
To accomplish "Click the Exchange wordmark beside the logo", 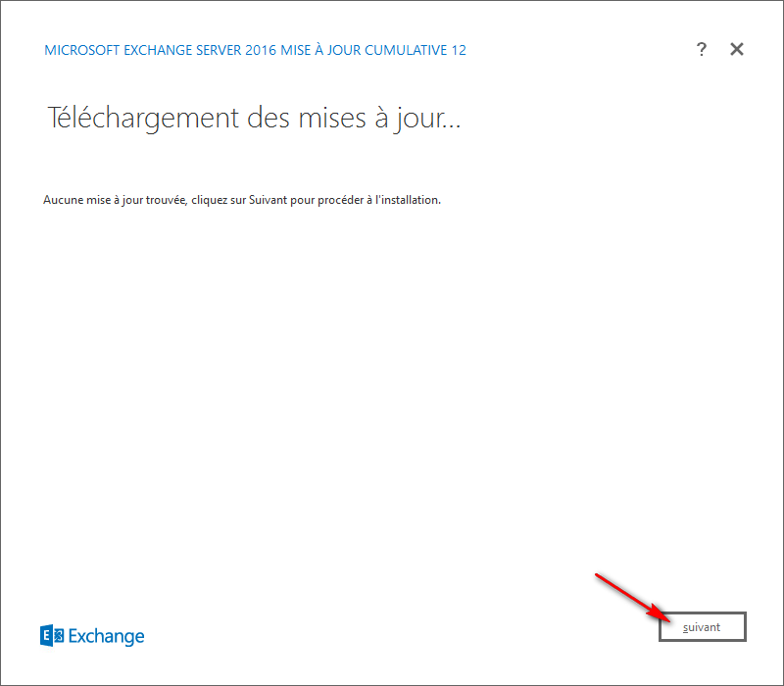I will [107, 636].
